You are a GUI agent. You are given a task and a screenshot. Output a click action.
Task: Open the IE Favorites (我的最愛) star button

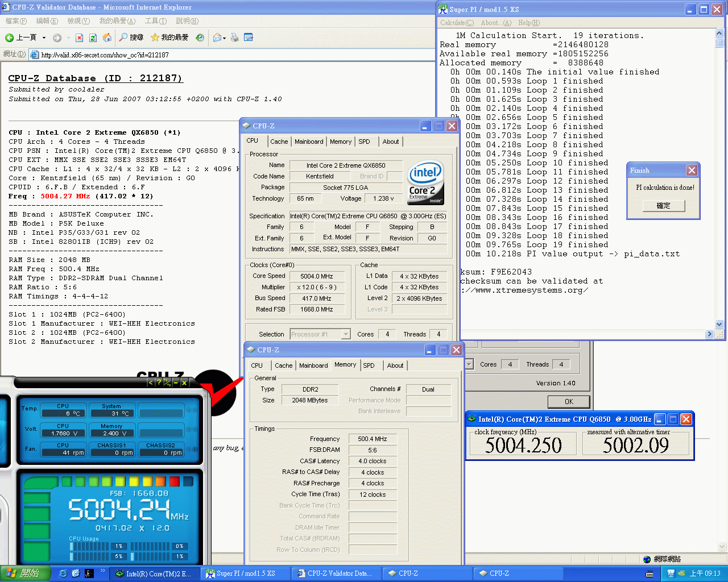[169, 38]
